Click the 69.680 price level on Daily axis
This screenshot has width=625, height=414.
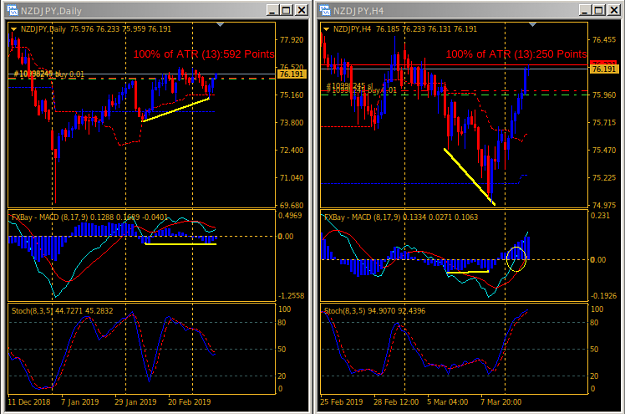[292, 205]
